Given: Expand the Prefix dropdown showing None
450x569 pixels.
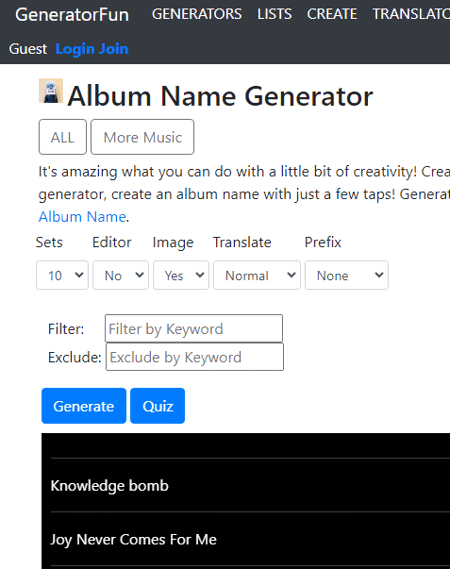Looking at the screenshot, I should 347,275.
